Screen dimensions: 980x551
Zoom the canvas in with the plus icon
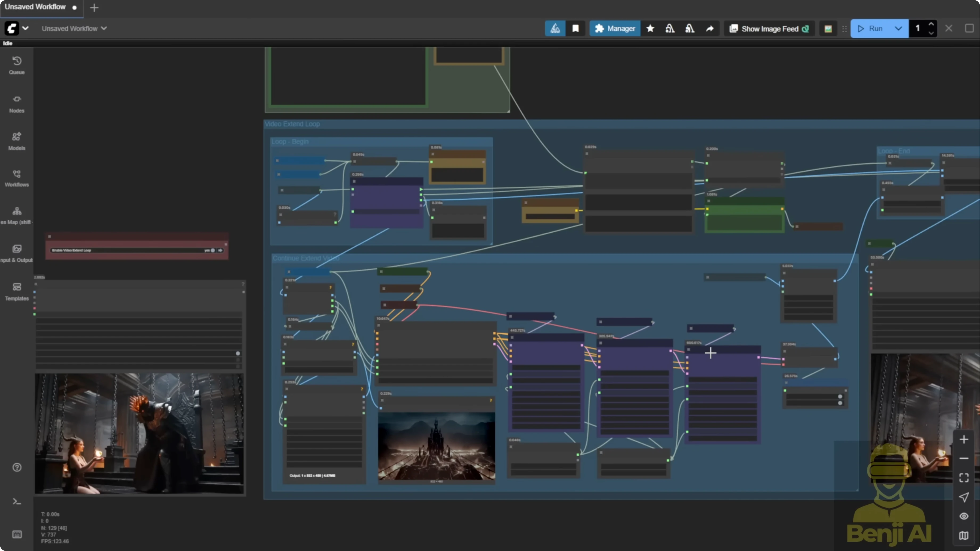coord(964,439)
